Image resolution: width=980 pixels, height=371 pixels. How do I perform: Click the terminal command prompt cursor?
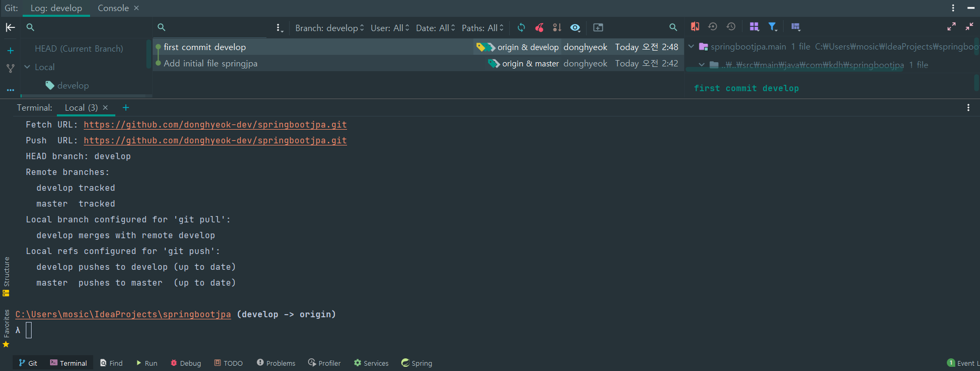(29, 330)
